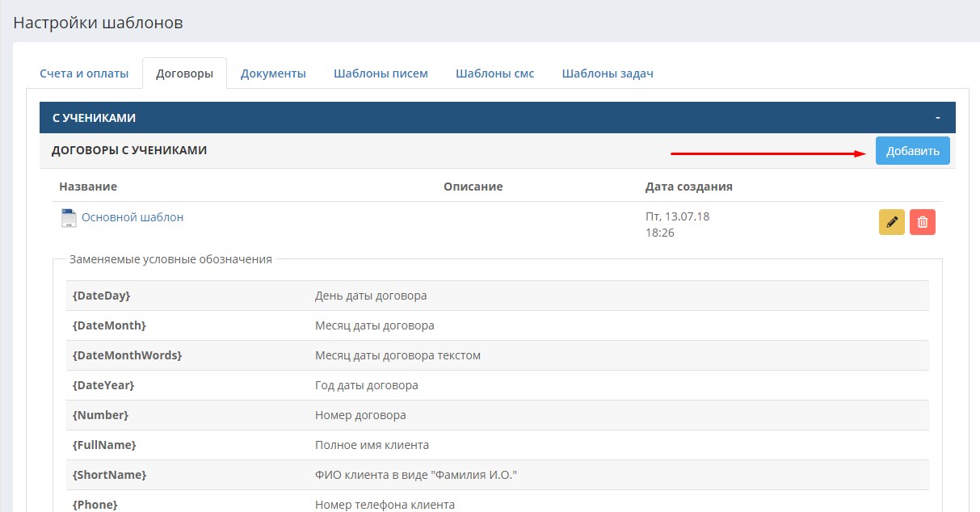Click the Описание column header
This screenshot has height=512, width=980.
tap(473, 187)
